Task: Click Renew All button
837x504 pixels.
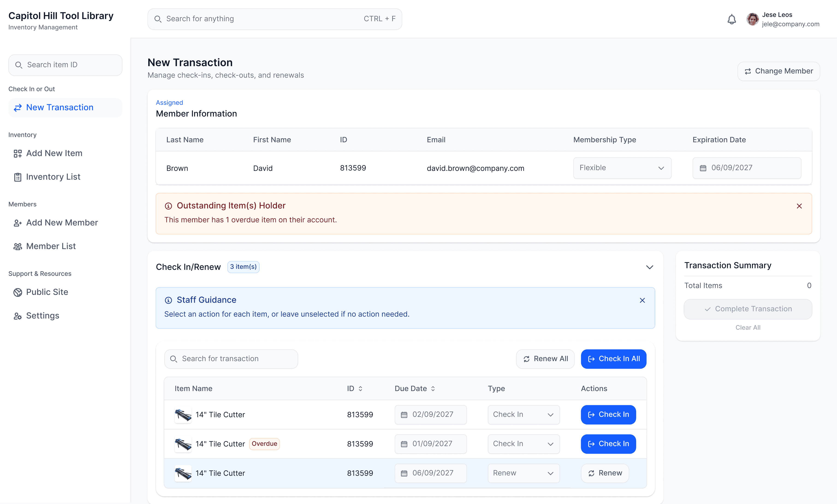Action: coord(545,359)
